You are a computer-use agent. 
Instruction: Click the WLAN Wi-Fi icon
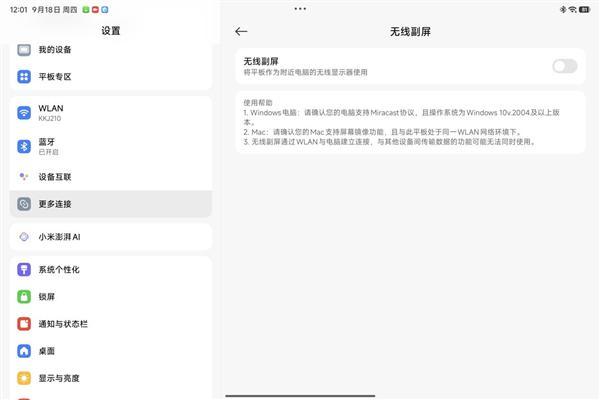click(24, 112)
